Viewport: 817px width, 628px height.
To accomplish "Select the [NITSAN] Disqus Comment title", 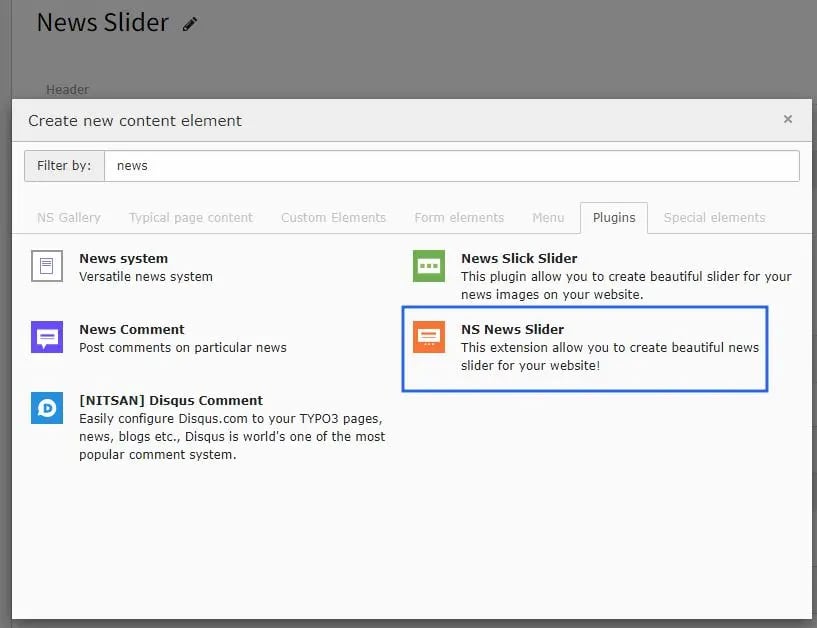I will click(x=171, y=400).
